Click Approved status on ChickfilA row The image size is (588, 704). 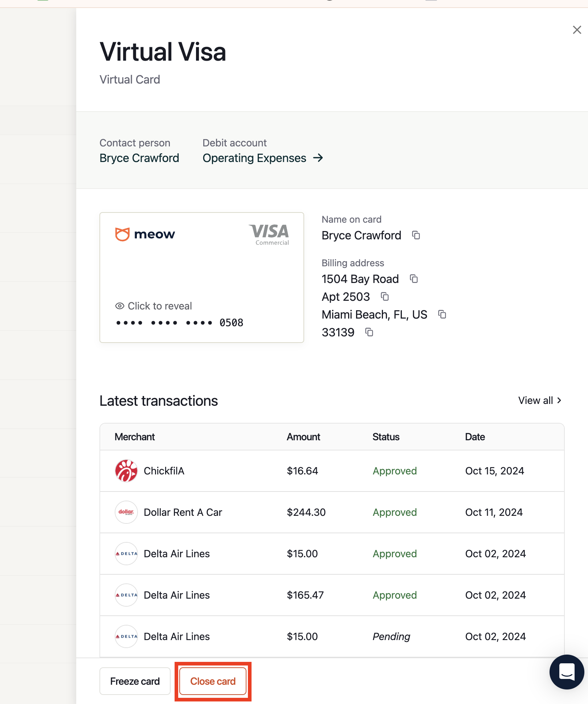(x=395, y=471)
